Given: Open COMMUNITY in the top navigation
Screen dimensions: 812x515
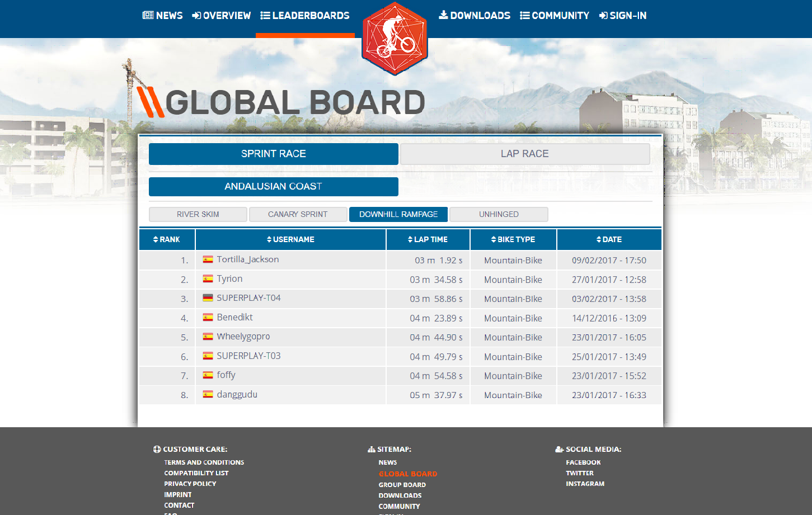Looking at the screenshot, I should [x=555, y=16].
